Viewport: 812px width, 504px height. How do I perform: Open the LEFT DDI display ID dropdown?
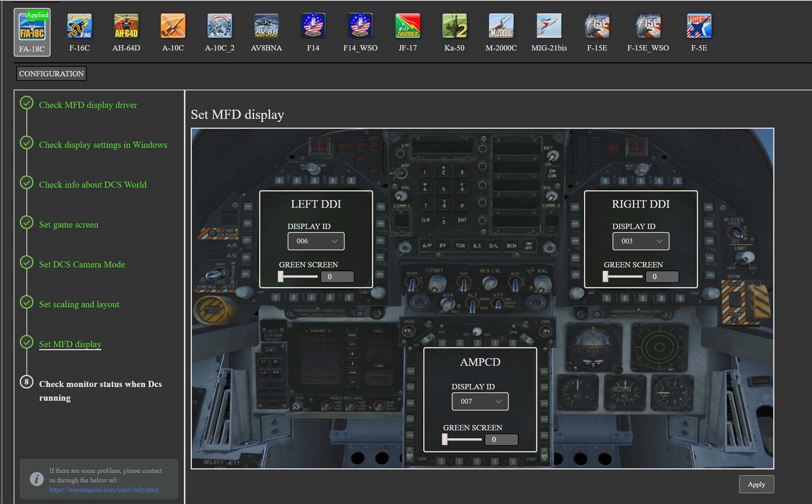[x=316, y=241]
